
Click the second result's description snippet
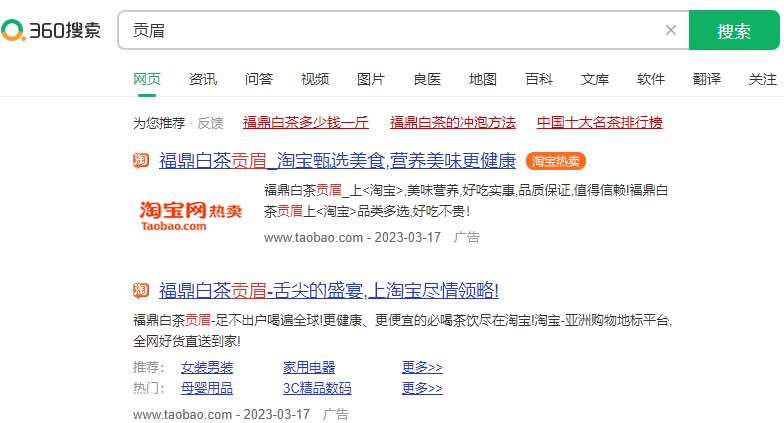[402, 330]
